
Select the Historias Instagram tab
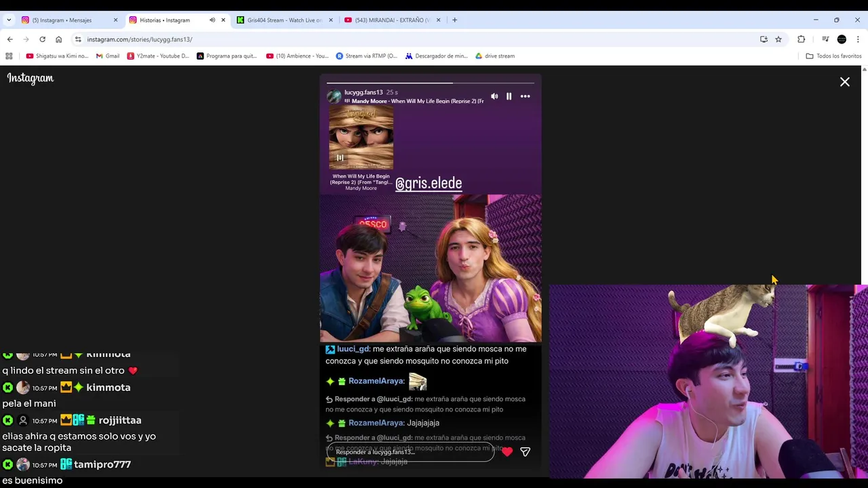pos(177,20)
